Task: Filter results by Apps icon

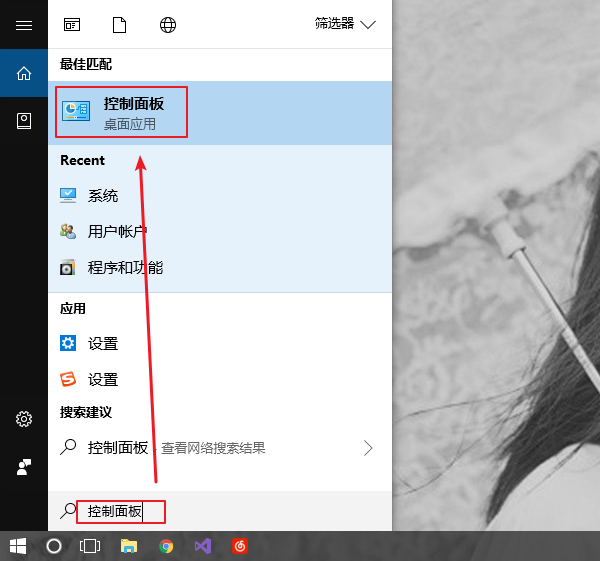Action: (72, 25)
